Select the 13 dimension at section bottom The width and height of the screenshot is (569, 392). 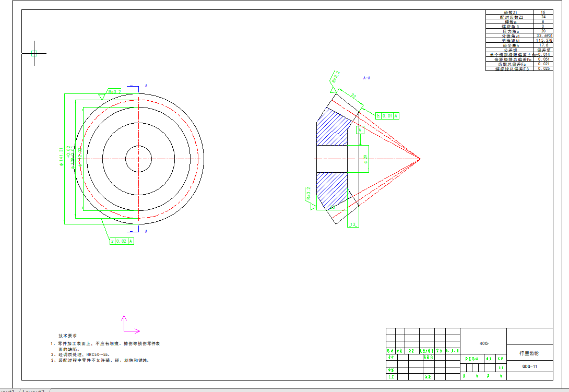[x=353, y=224]
